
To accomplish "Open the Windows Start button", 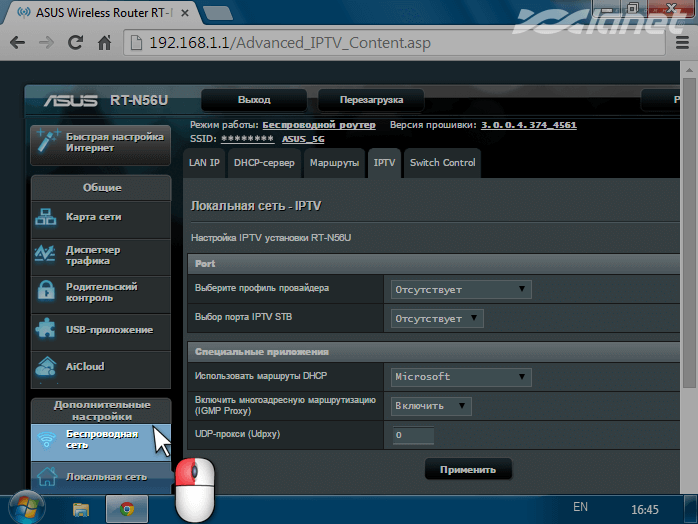I will tap(24, 508).
